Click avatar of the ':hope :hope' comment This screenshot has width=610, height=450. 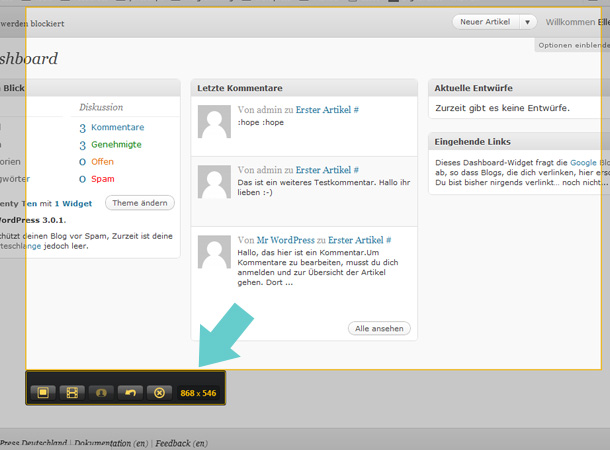click(214, 121)
